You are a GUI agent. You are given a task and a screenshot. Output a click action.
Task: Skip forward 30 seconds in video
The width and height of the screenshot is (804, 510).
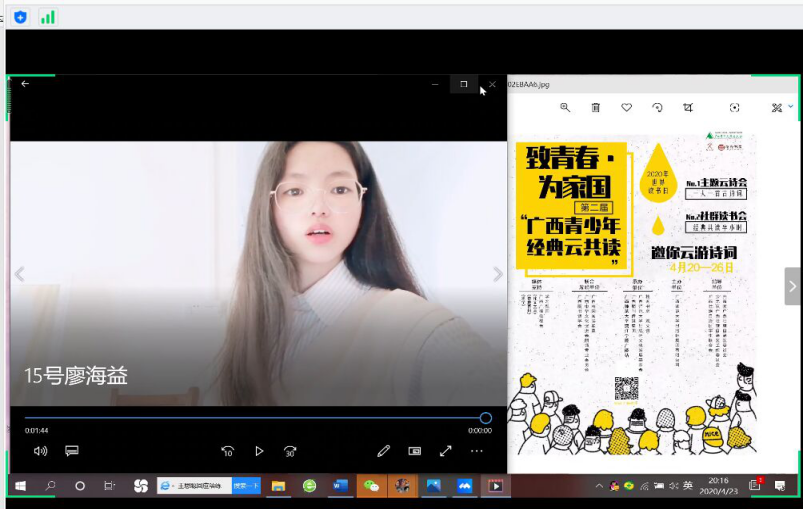290,451
